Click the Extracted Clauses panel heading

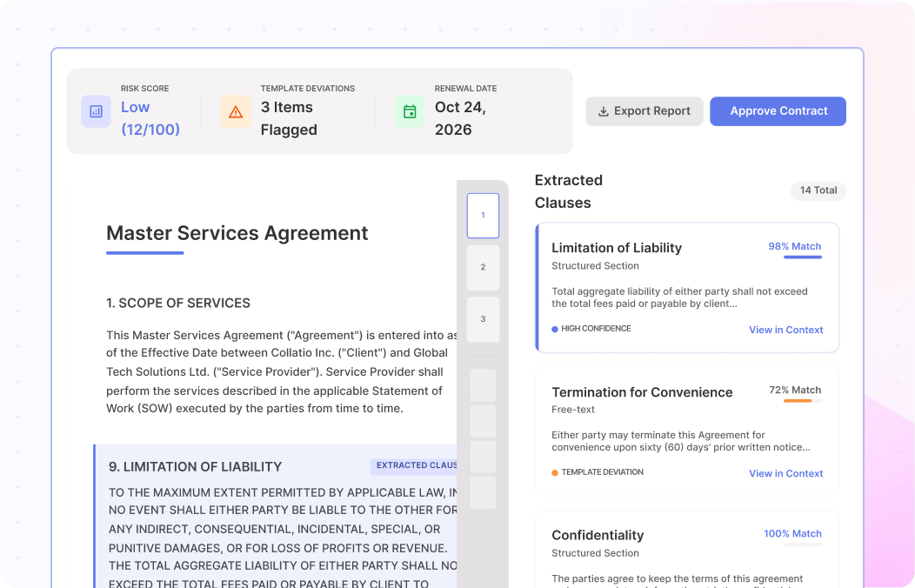(x=568, y=191)
